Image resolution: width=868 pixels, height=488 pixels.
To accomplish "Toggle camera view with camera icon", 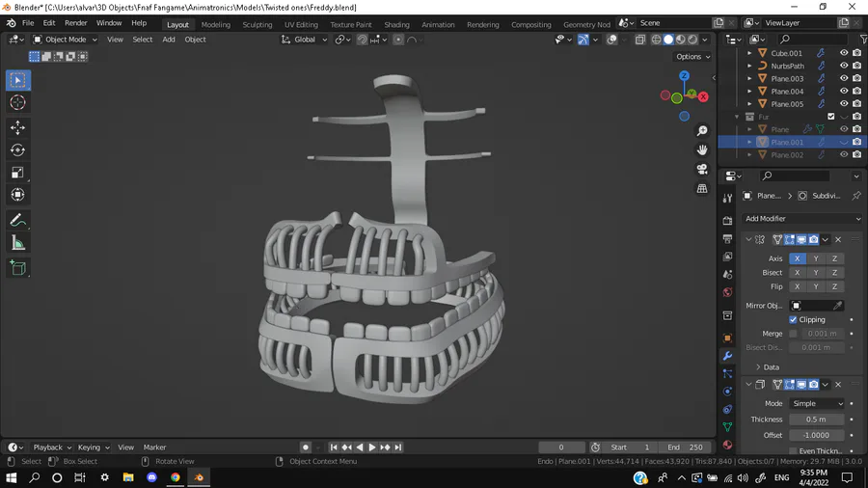I will pos(702,170).
